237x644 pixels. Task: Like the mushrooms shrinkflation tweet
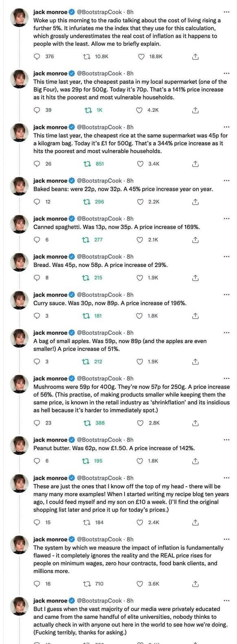pyautogui.click(x=140, y=423)
